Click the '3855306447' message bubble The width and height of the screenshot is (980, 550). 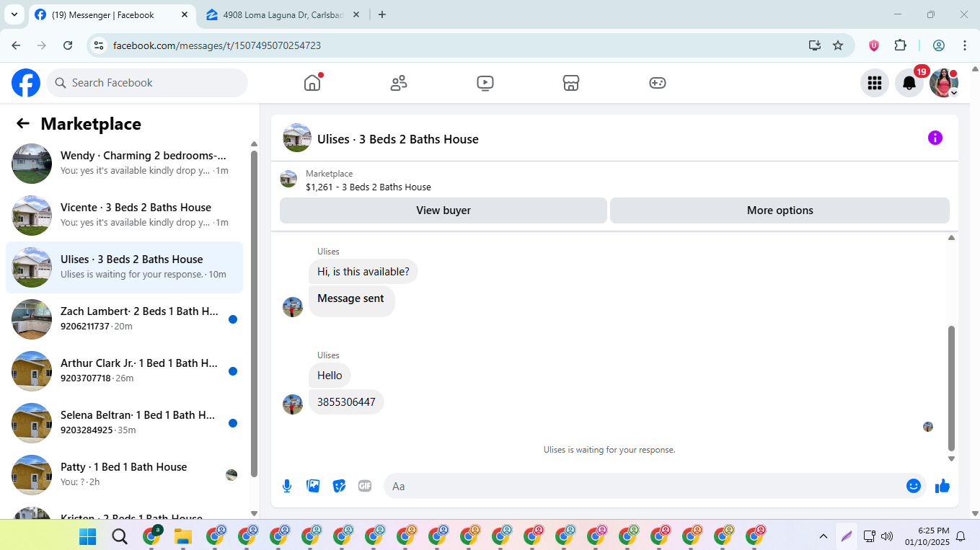346,402
